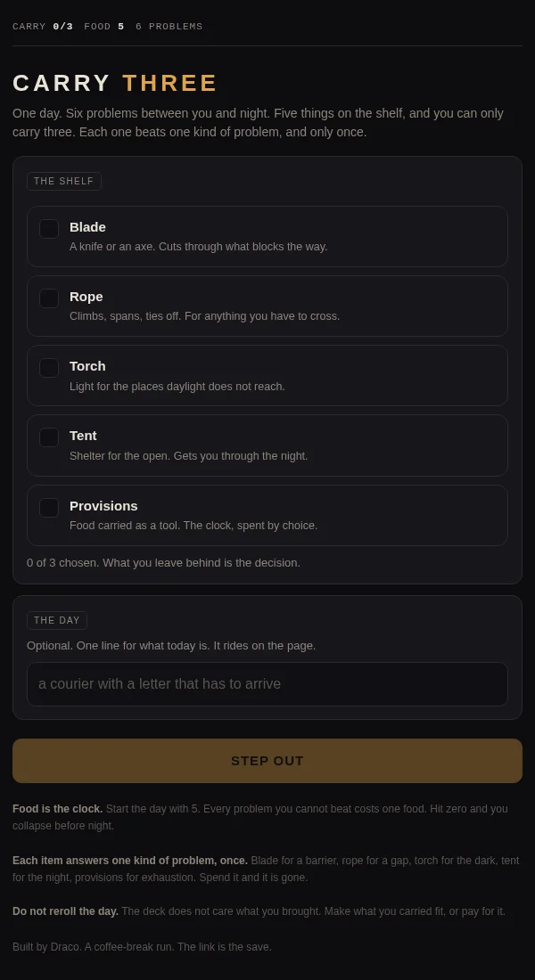The width and height of the screenshot is (535, 980).
Task: Focus the day description input field
Action: (x=267, y=683)
